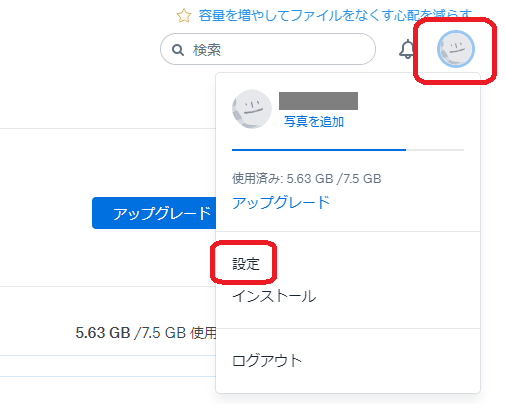Open the 容量を増やして promo link
Screen dimensions: 506x404
tap(335, 15)
